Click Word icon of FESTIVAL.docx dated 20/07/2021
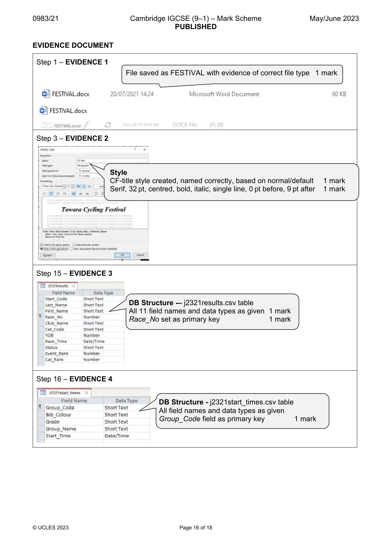The image size is (392, 555). coord(46,94)
